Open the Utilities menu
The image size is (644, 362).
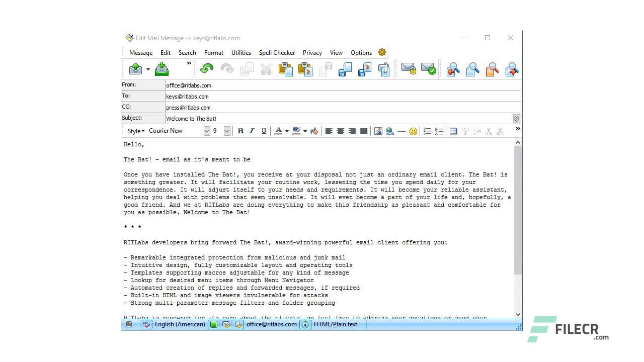pyautogui.click(x=242, y=52)
